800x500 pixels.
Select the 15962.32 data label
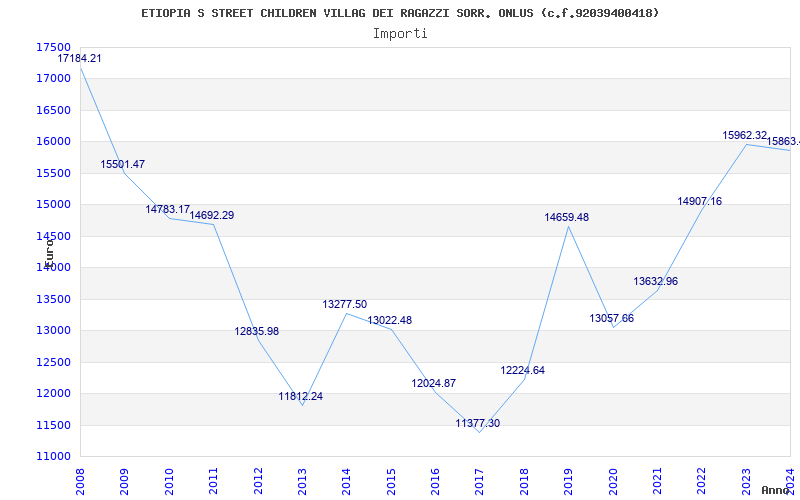[745, 136]
